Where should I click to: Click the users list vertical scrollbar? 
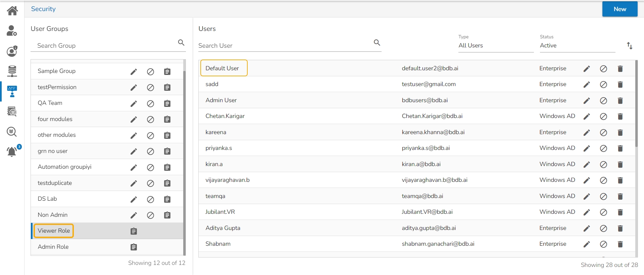636,104
